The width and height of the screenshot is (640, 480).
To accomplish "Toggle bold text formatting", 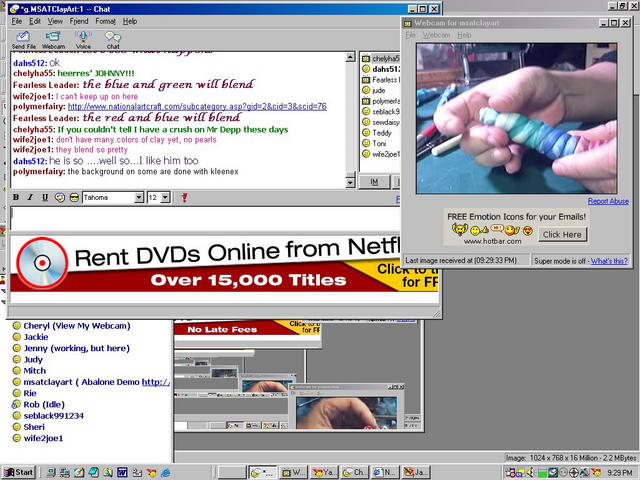I will coord(16,198).
